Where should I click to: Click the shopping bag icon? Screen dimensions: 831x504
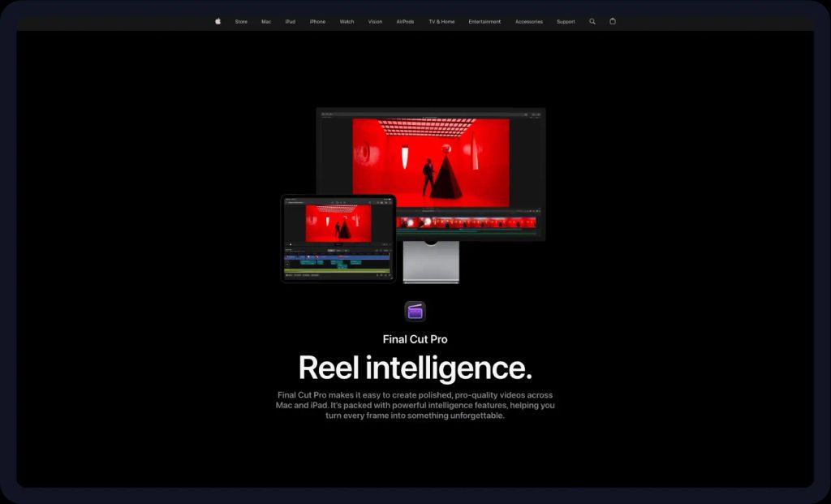click(x=613, y=21)
